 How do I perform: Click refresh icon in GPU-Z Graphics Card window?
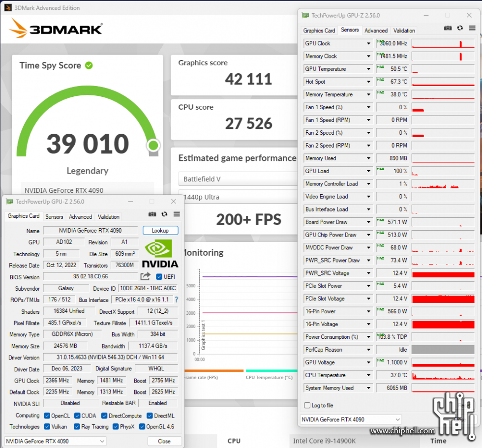[164, 214]
